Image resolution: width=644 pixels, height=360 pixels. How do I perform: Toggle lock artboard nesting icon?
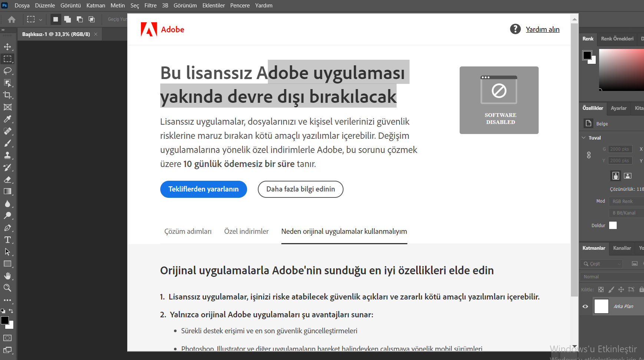pyautogui.click(x=631, y=289)
